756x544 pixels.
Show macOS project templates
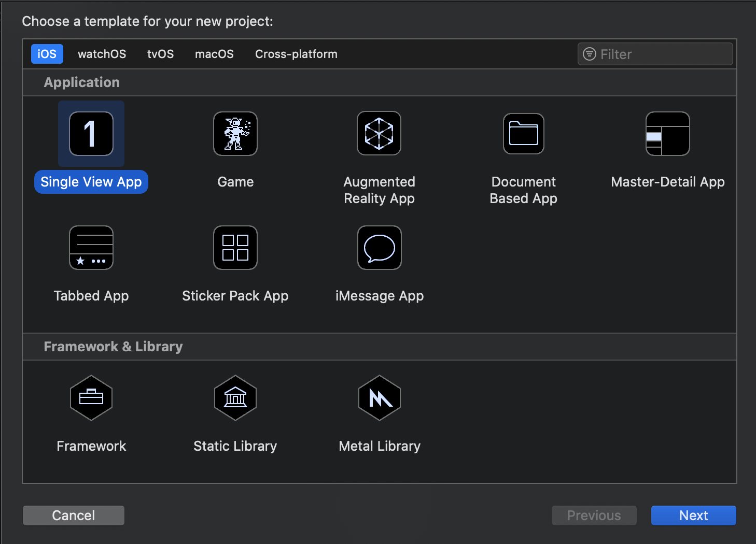(215, 54)
